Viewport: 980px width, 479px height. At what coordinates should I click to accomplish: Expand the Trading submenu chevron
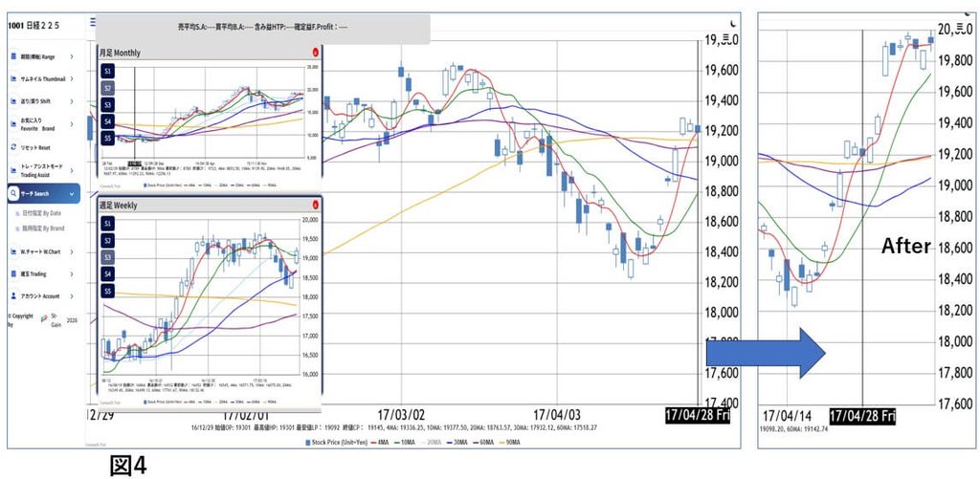pyautogui.click(x=72, y=274)
